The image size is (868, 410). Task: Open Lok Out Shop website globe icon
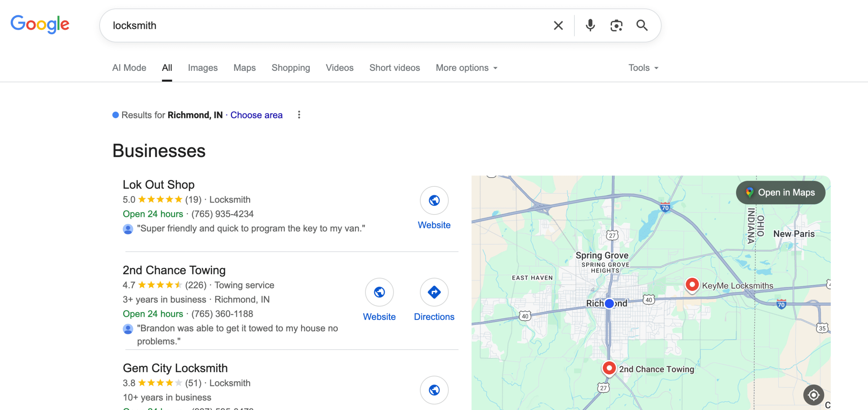434,201
